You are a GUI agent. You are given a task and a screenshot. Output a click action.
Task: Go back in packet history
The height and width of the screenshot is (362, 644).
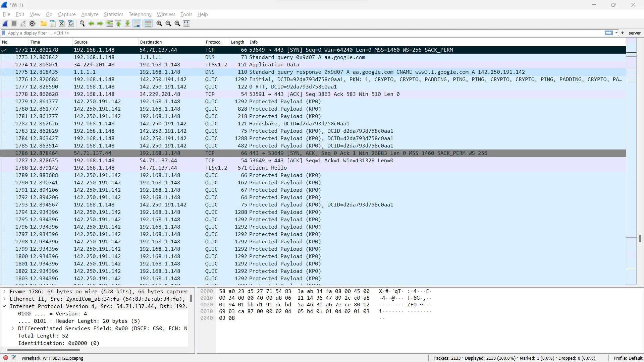91,23
